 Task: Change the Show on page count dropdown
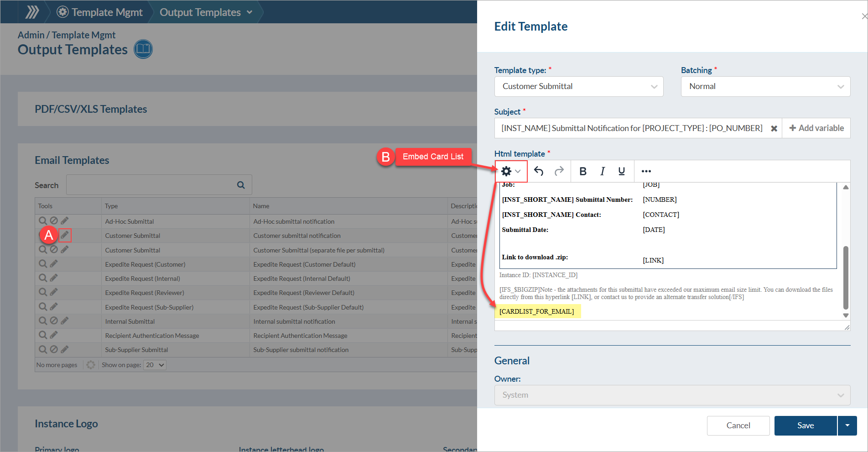(x=155, y=365)
